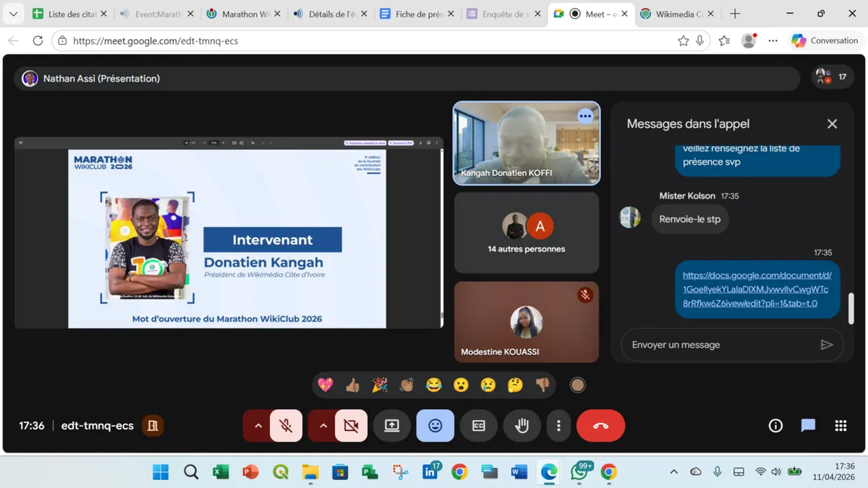
Task: Click the present screen button
Action: click(392, 426)
